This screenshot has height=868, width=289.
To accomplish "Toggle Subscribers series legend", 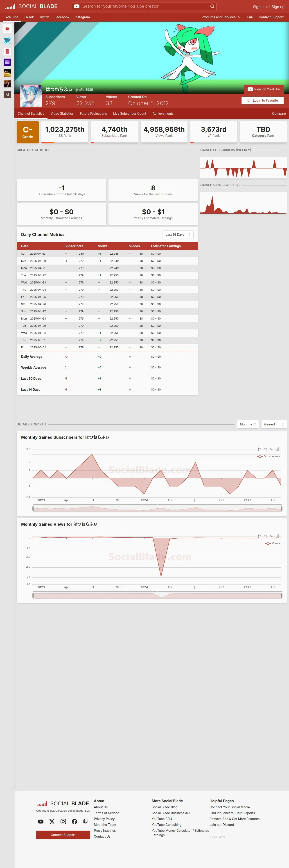I will coord(269,456).
